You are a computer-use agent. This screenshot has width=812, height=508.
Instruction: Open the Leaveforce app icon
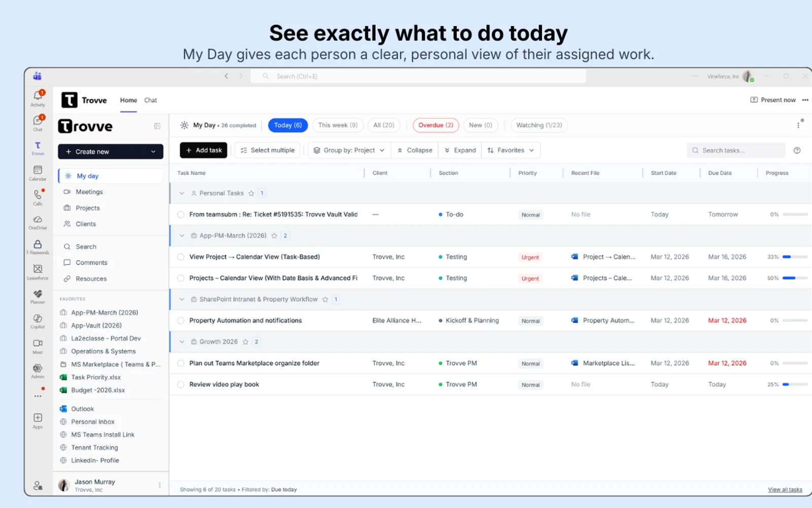(38, 272)
